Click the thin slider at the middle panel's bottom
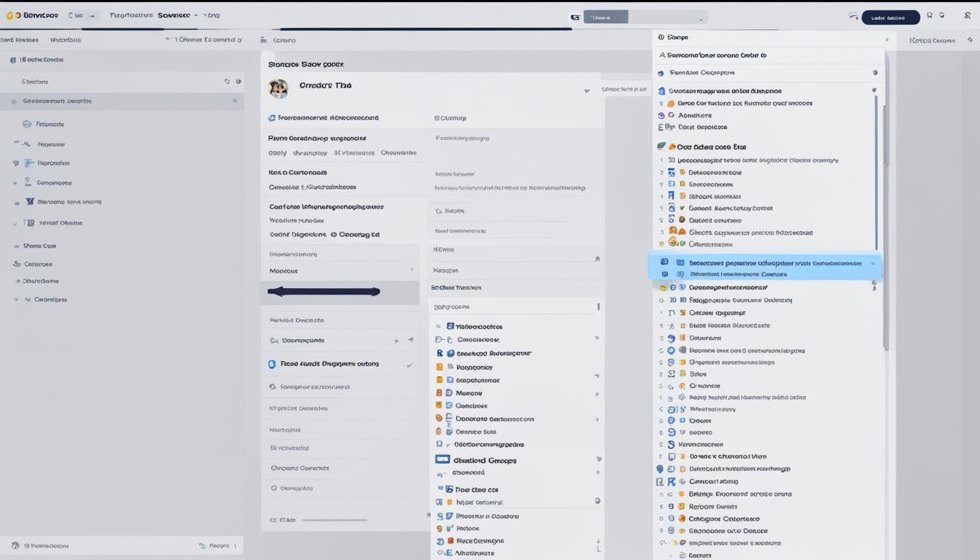Screen dimensions: 980x560 tap(334, 520)
